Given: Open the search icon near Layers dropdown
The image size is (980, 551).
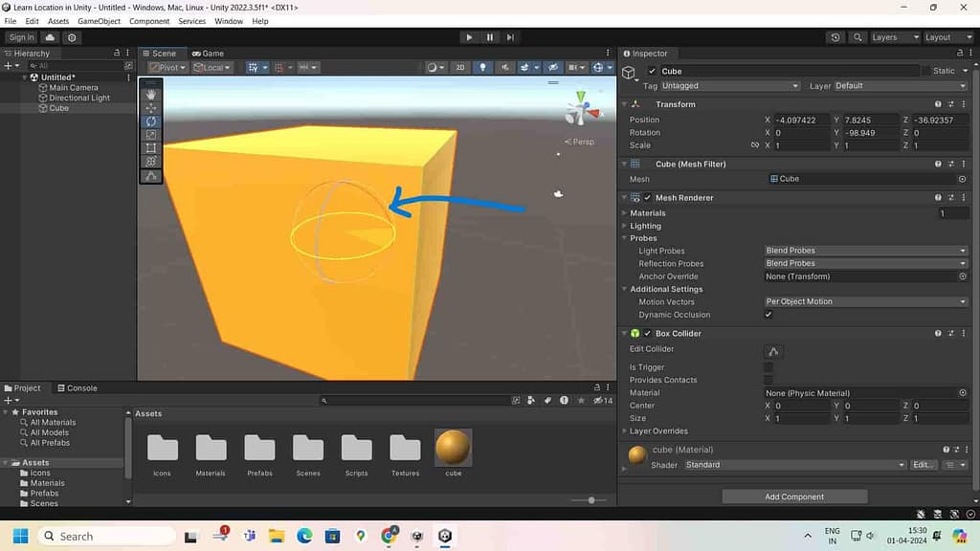Looking at the screenshot, I should pos(858,37).
